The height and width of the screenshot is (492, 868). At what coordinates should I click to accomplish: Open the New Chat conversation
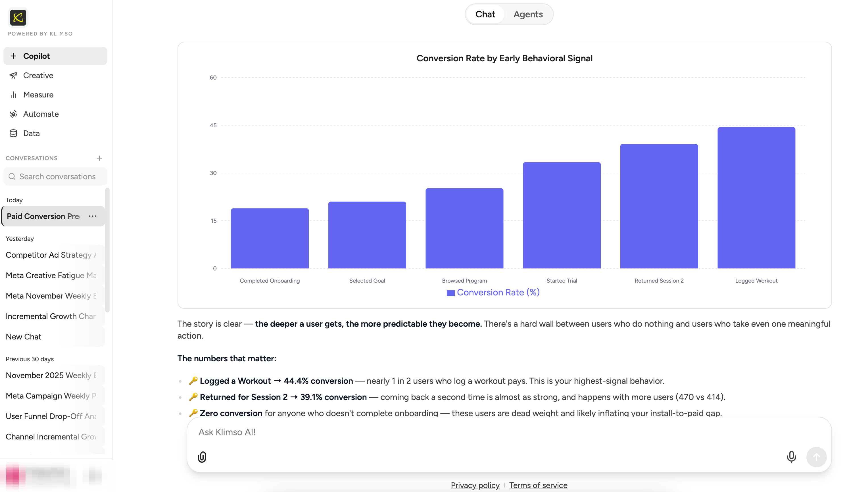tap(53, 337)
